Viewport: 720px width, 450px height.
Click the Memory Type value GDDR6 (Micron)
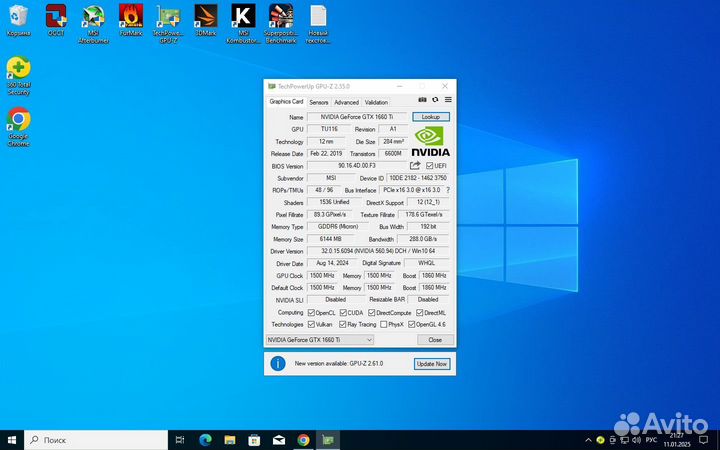point(338,226)
